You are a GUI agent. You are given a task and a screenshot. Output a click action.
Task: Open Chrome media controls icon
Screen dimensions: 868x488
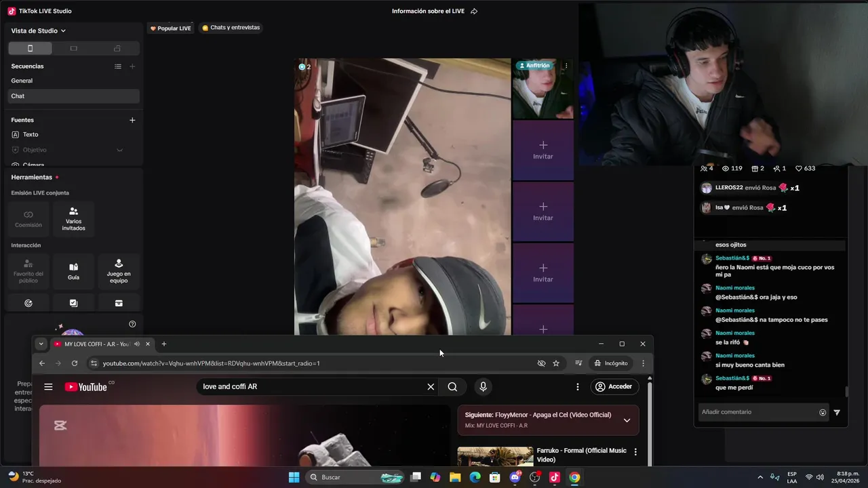578,363
